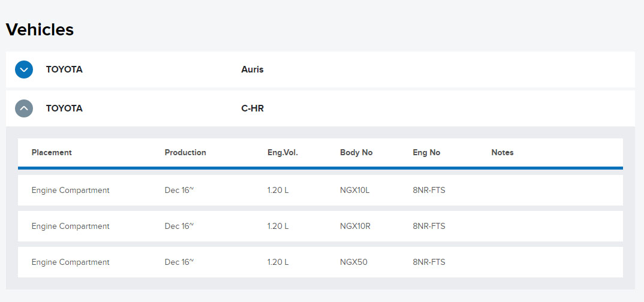Image resolution: width=644 pixels, height=302 pixels.
Task: Click the Production column header
Action: click(185, 152)
